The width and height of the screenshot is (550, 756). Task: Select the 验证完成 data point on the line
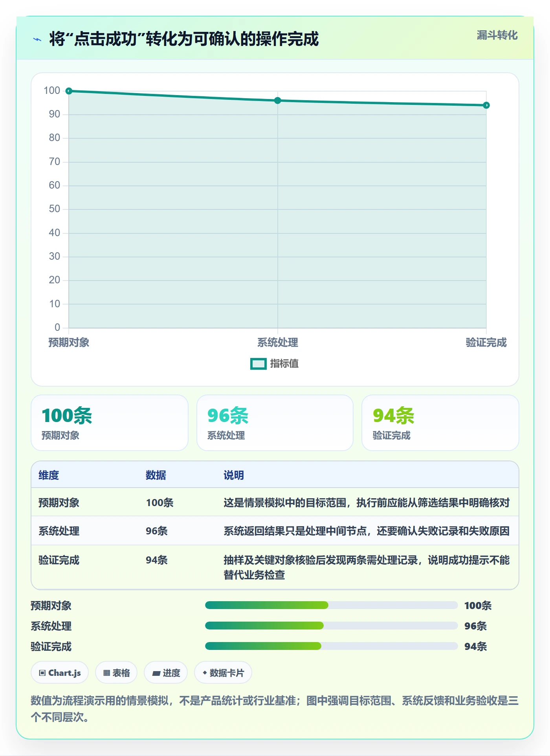coord(486,105)
